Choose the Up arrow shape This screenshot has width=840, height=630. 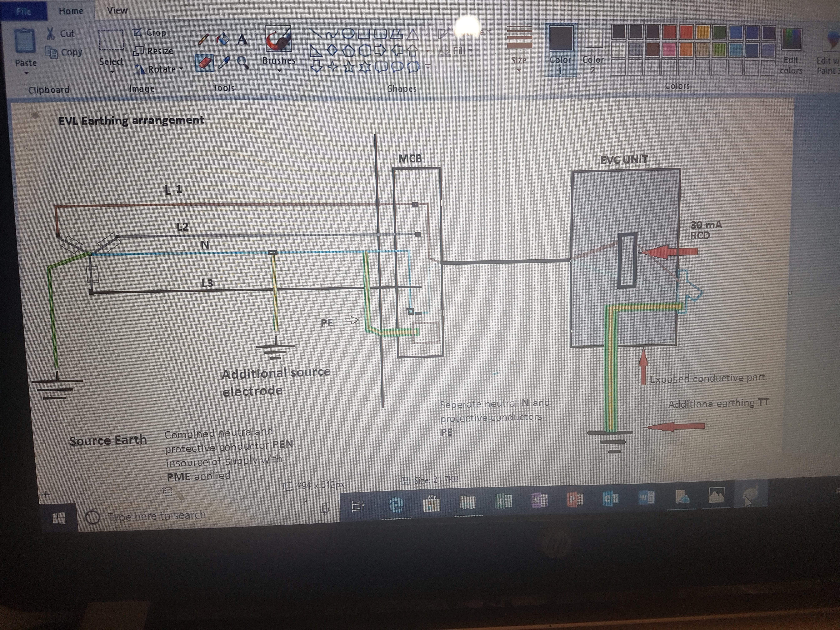coord(413,50)
